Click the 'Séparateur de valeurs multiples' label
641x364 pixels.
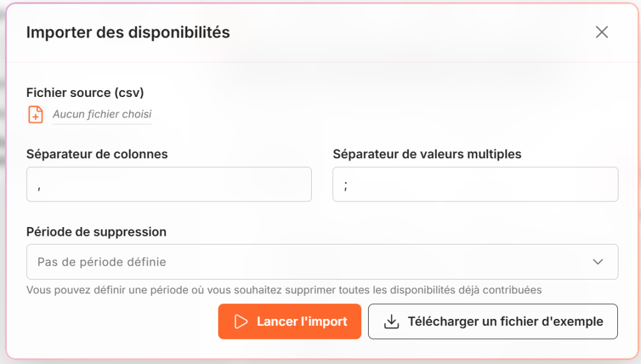click(x=427, y=154)
